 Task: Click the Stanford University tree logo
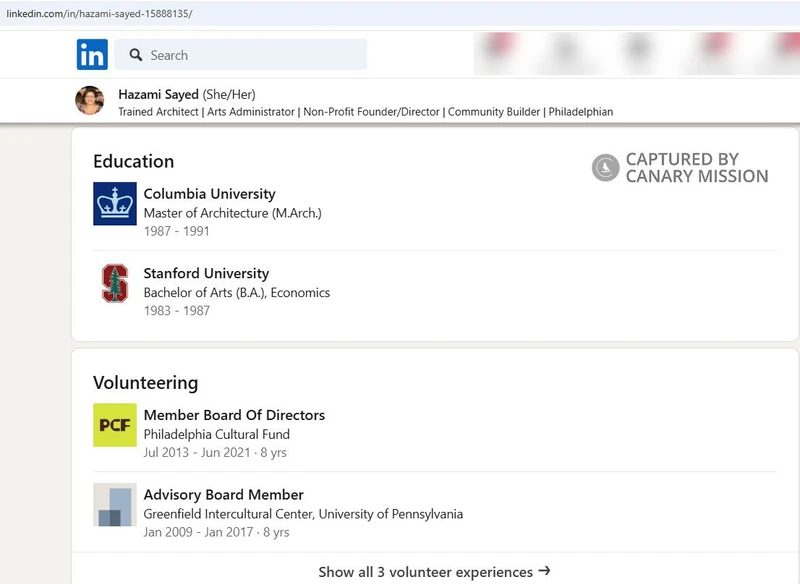pos(115,283)
